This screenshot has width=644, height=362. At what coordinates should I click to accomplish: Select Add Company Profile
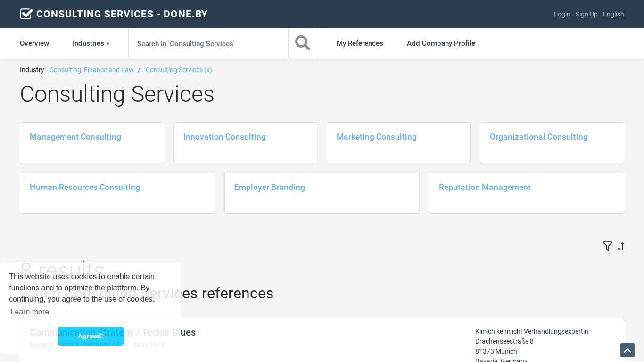[x=441, y=43]
